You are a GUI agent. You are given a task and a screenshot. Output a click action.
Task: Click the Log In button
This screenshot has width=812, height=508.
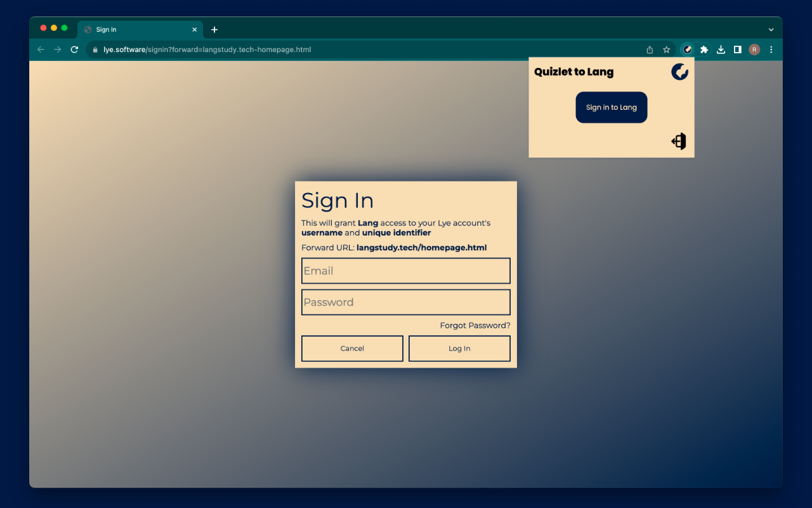click(459, 349)
